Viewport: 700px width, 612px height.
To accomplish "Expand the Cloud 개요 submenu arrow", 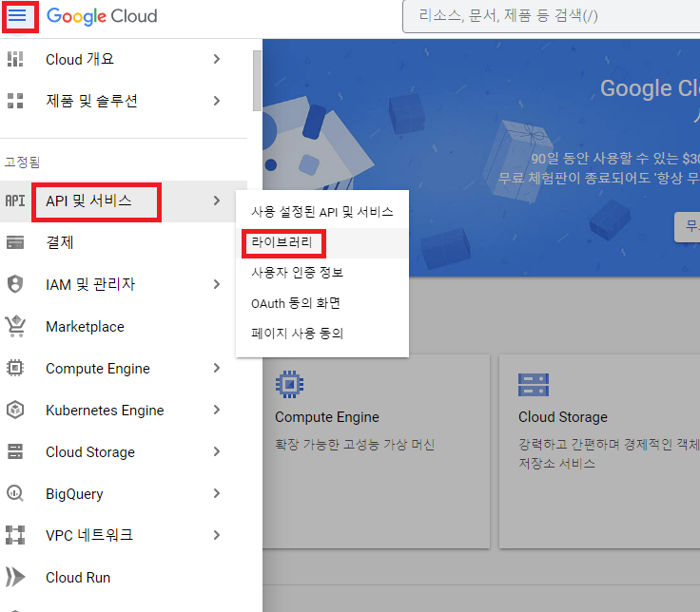I will [x=217, y=59].
